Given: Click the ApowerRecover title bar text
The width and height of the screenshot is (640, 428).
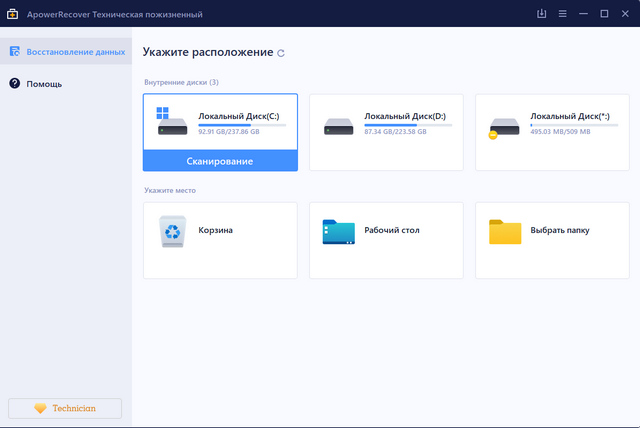Looking at the screenshot, I should point(115,14).
